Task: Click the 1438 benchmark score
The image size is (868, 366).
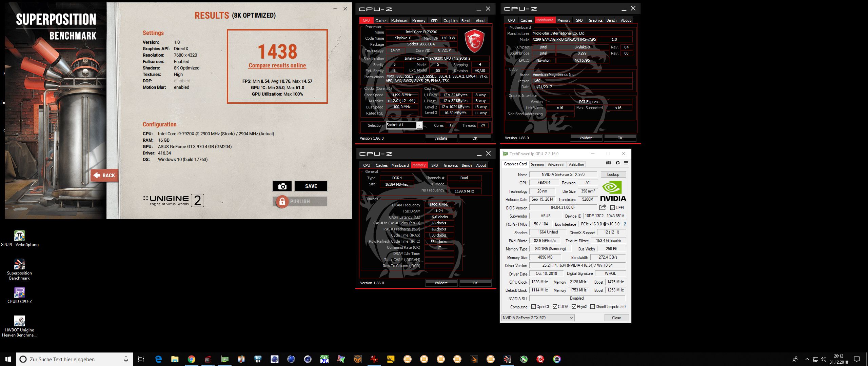Action: click(x=277, y=52)
